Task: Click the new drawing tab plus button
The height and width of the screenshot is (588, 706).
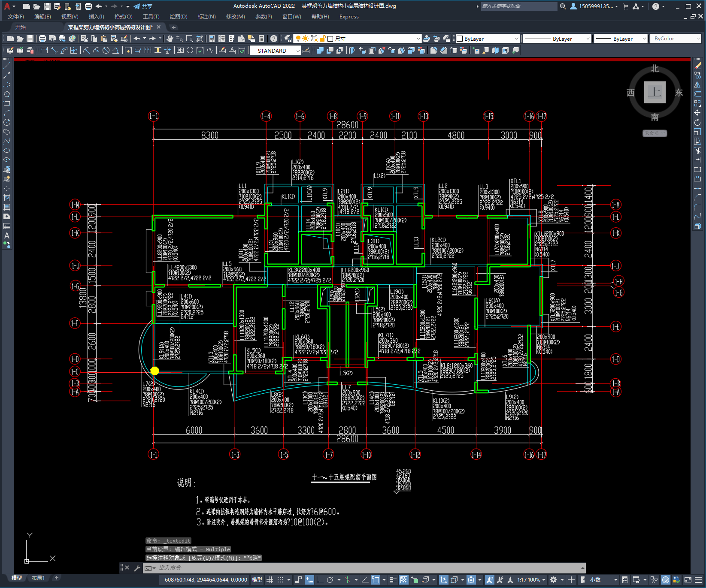Action: [173, 27]
